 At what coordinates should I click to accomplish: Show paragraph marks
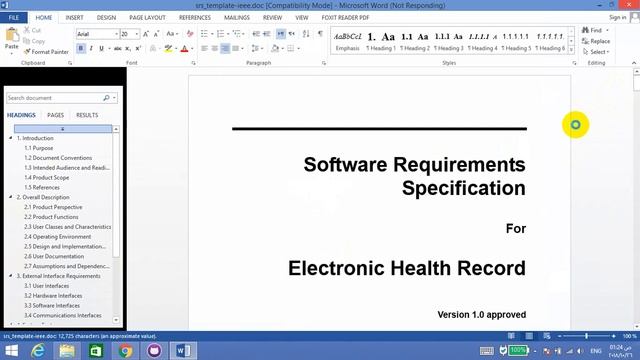pyautogui.click(x=320, y=34)
